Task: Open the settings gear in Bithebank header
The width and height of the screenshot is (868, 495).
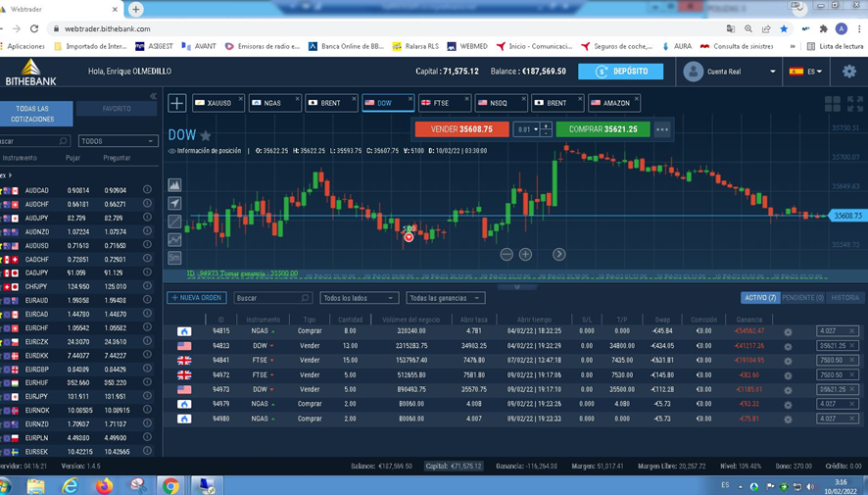Action: tap(849, 71)
